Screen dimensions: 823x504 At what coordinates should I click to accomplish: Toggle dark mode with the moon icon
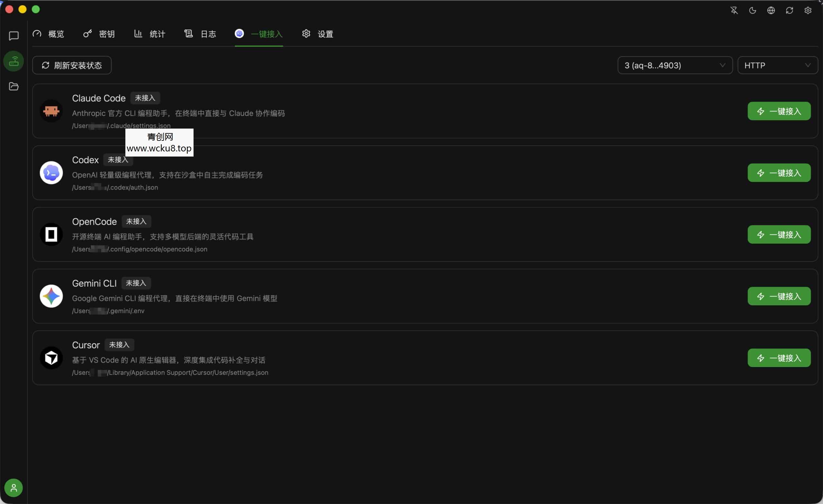point(752,10)
